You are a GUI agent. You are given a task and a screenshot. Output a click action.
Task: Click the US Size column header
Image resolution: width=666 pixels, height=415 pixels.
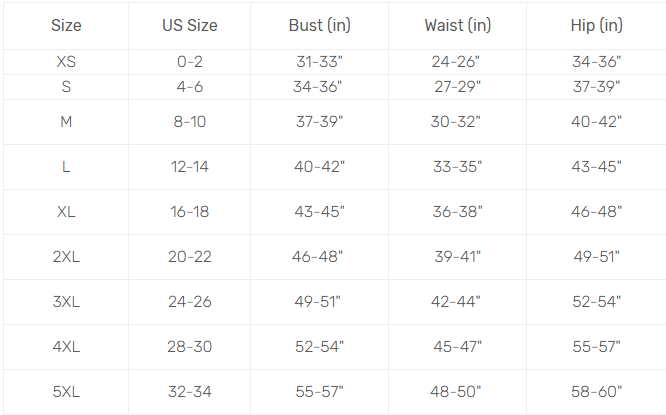tap(189, 25)
